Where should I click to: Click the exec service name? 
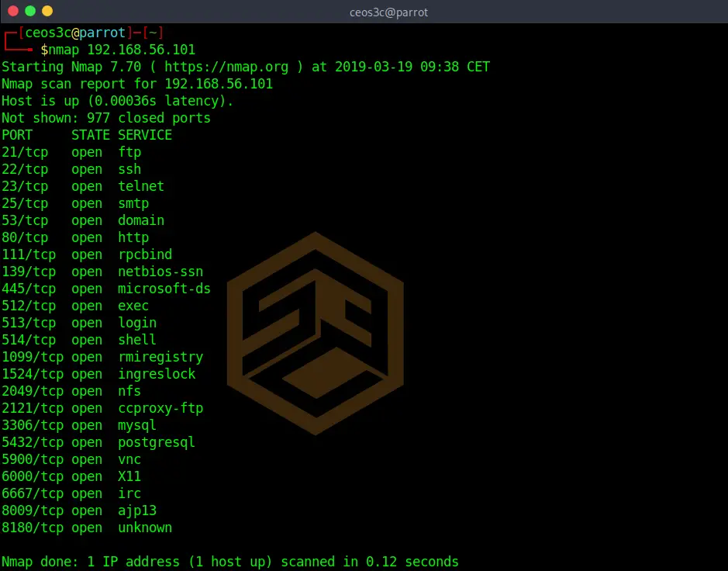click(x=133, y=306)
